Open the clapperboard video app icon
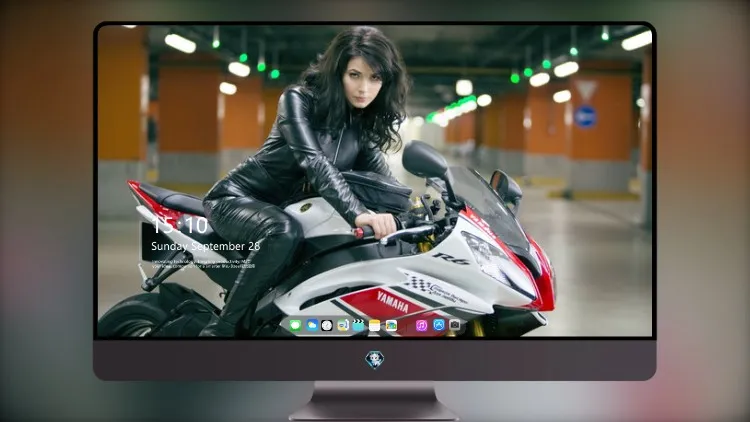Viewport: 750px width, 422px height. [x=358, y=325]
